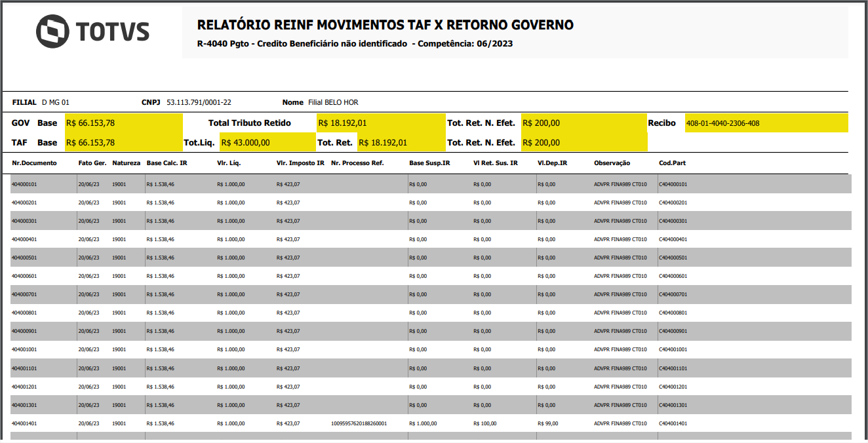Click Base Susp.IR value R$ 1.000,00 in row 404001401

pos(423,424)
